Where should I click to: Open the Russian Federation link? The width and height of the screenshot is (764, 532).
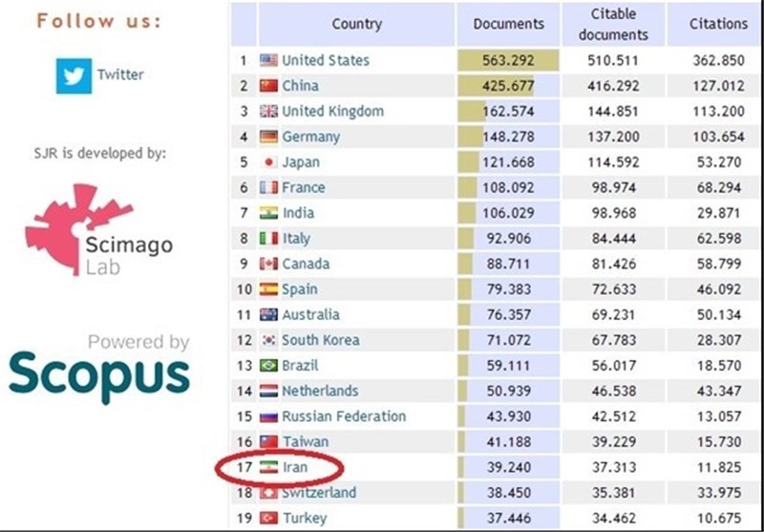(344, 416)
